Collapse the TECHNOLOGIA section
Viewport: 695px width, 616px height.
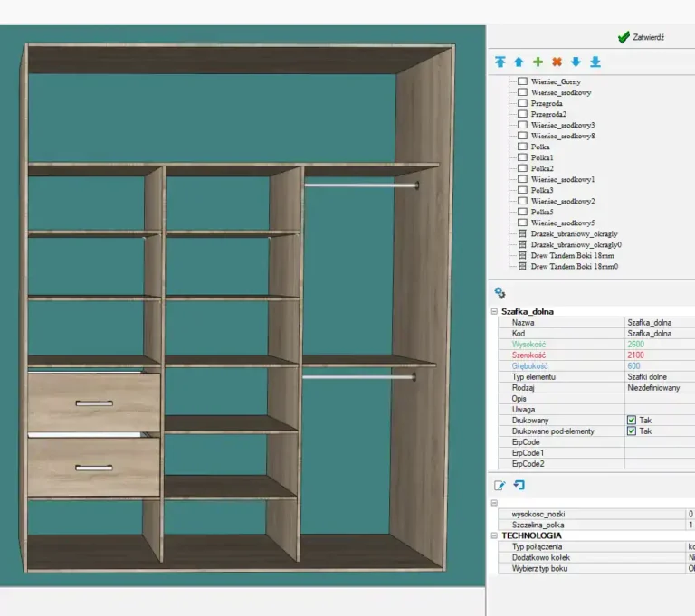494,535
